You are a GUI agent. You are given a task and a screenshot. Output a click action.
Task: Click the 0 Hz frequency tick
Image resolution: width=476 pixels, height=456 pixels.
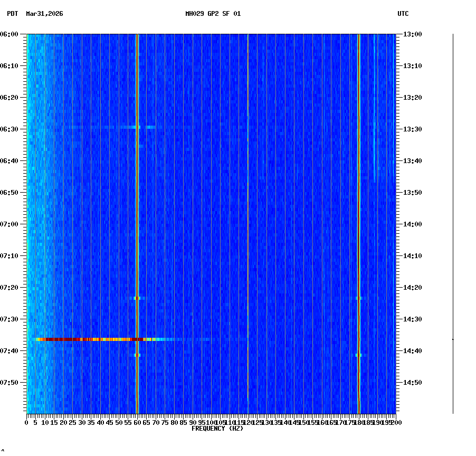25,422
